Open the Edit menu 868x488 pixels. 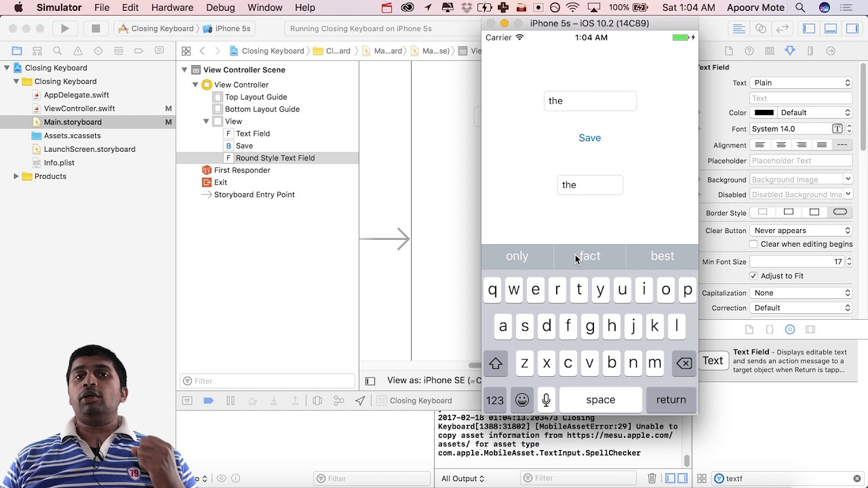click(x=130, y=7)
